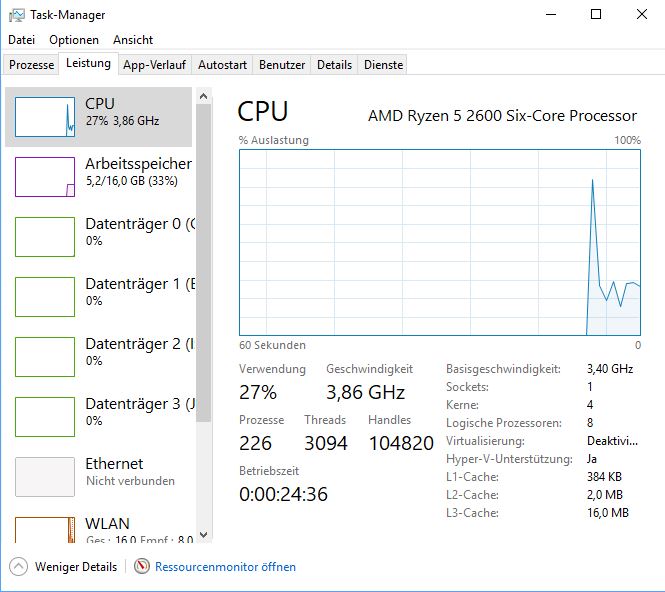Open the Ressourcenmonitor öffnen link
665x592 pixels.
225,567
